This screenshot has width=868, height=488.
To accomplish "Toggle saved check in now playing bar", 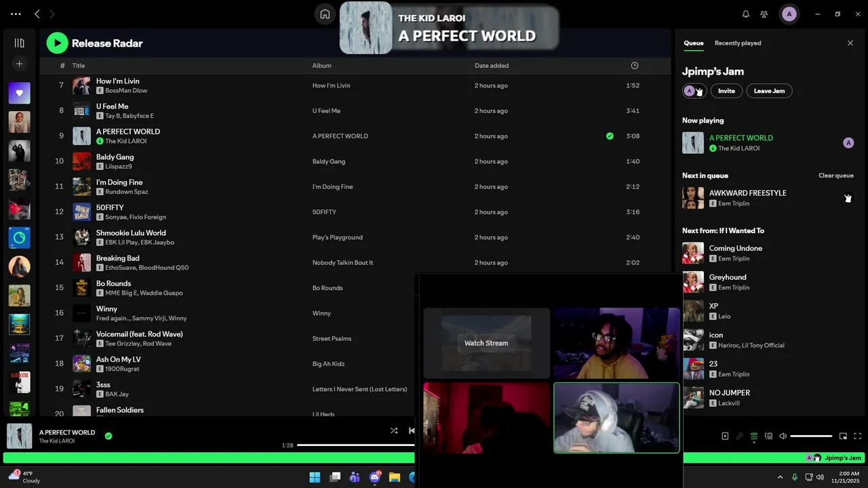I will 108,436.
